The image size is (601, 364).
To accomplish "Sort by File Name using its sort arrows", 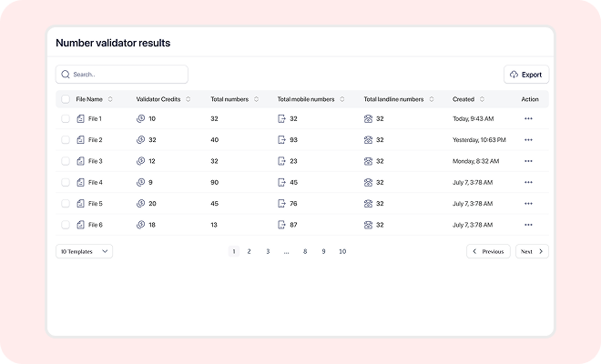I will pyautogui.click(x=110, y=99).
